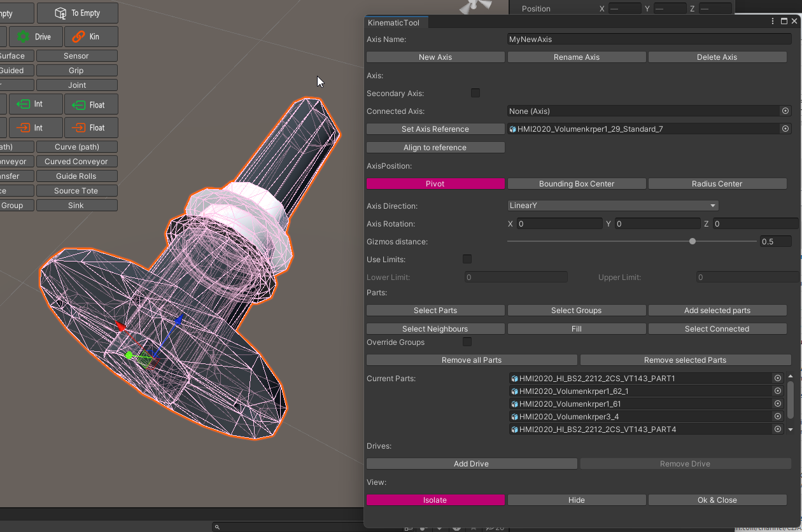The height and width of the screenshot is (532, 802).
Task: Adjust the Gizmos distance slider handle
Action: pyautogui.click(x=693, y=241)
